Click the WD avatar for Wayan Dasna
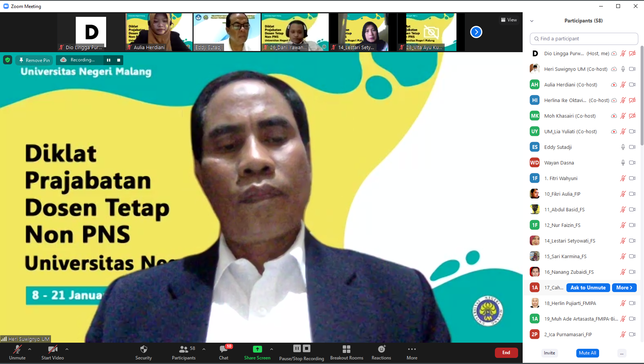 pos(535,163)
